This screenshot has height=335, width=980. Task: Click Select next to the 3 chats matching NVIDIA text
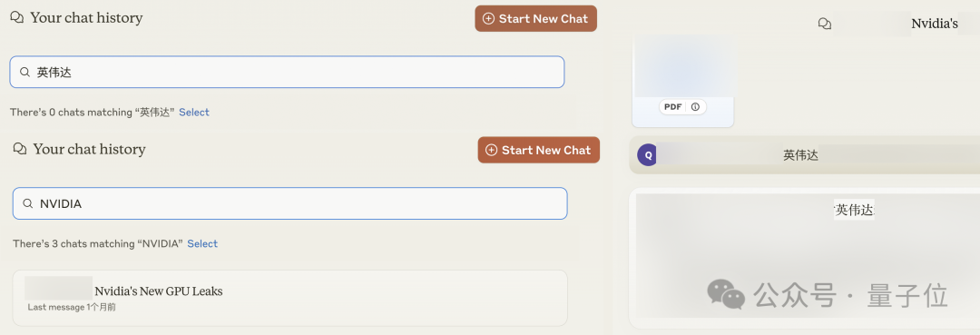(x=202, y=243)
